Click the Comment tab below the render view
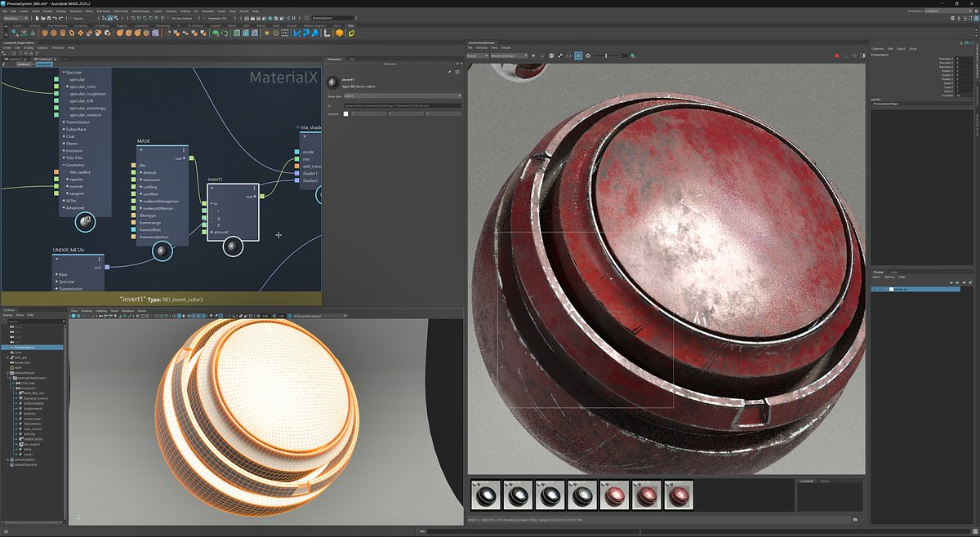The width and height of the screenshot is (980, 537). [807, 482]
